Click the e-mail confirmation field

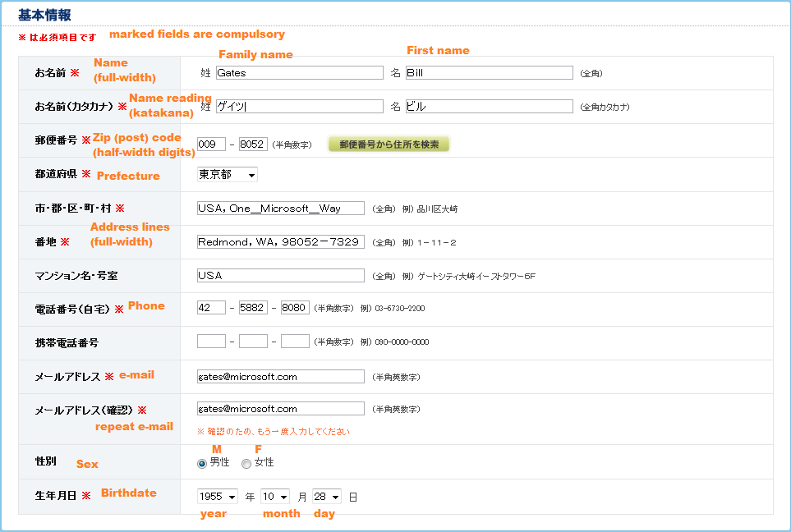[x=280, y=409]
